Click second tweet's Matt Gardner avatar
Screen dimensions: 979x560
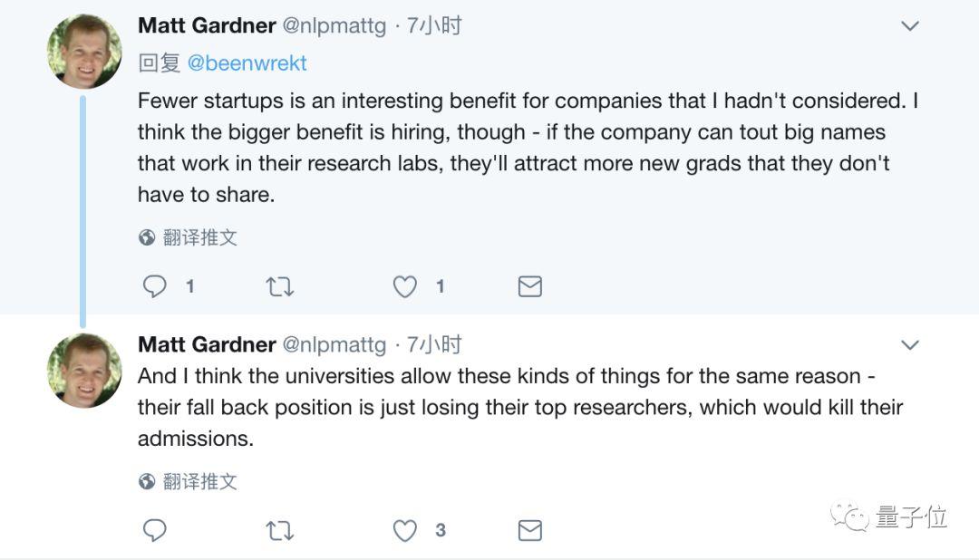click(85, 369)
